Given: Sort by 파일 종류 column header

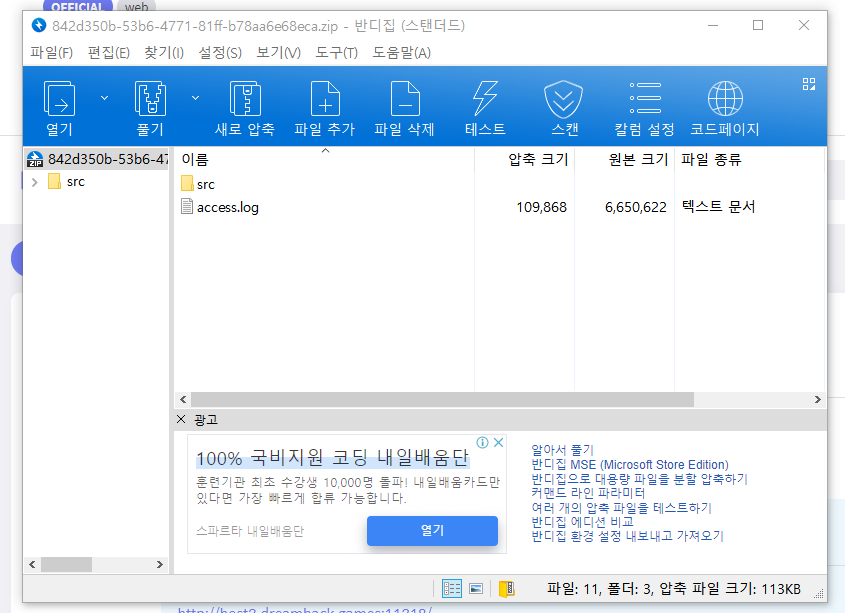Looking at the screenshot, I should point(749,160).
